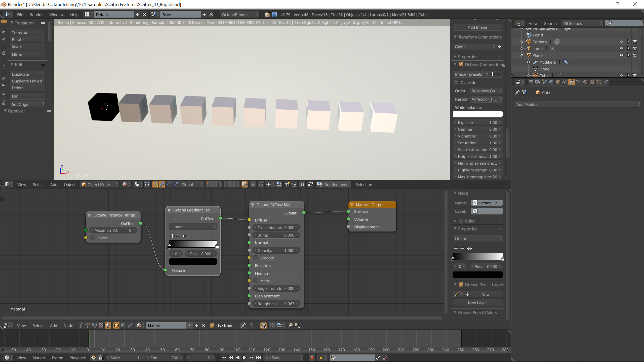Open the Node menu in the node editor header
Viewport: 644px width, 362px height.
point(68,326)
